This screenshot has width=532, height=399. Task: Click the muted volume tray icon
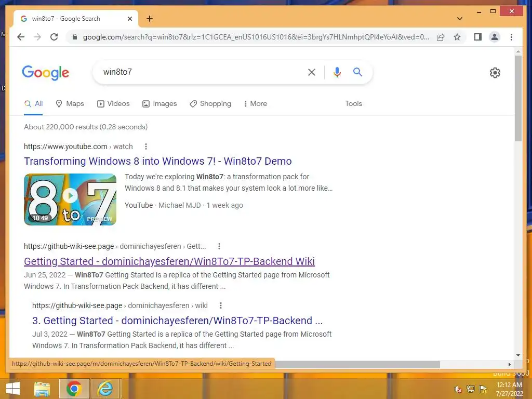click(458, 389)
